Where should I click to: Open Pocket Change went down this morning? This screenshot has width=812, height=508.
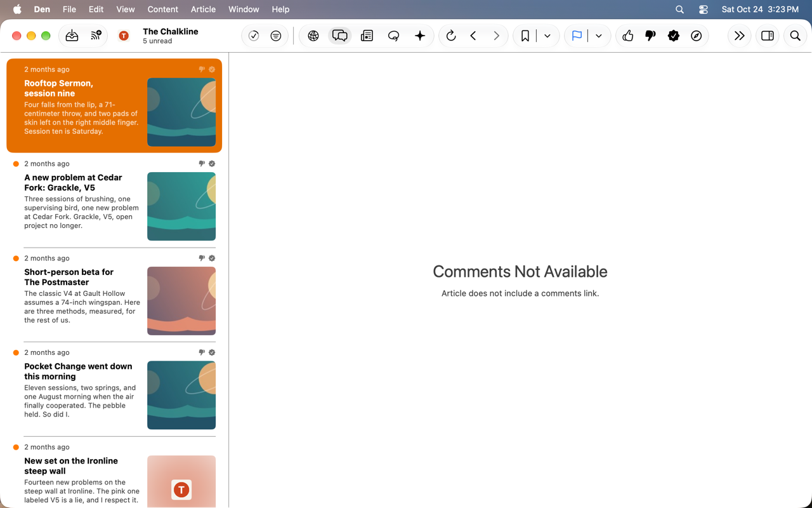point(114,389)
